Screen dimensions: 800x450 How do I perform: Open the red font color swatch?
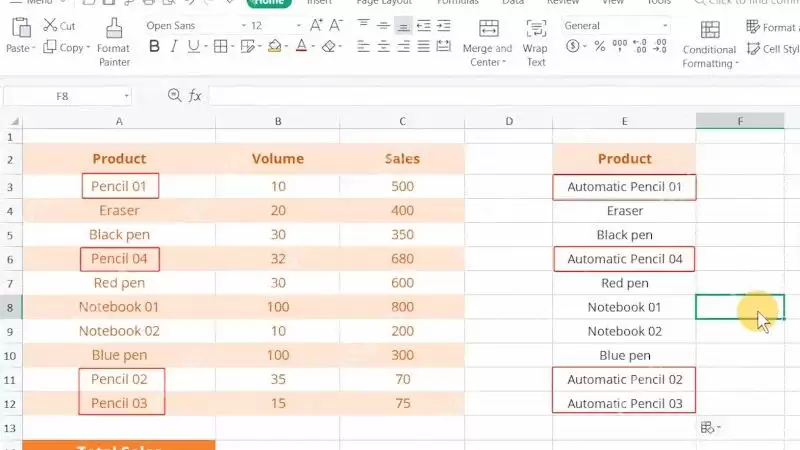[x=302, y=46]
